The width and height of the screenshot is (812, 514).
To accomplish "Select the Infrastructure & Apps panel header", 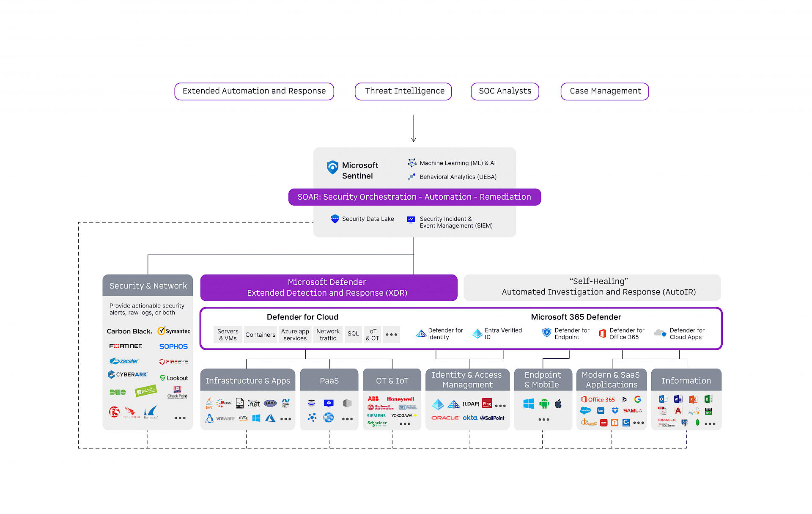I will pos(248,380).
